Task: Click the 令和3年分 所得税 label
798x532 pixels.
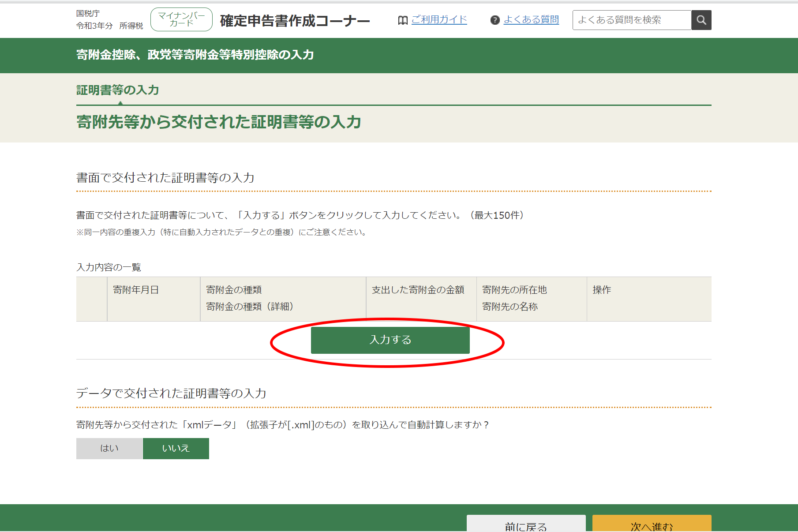Action: 110,26
